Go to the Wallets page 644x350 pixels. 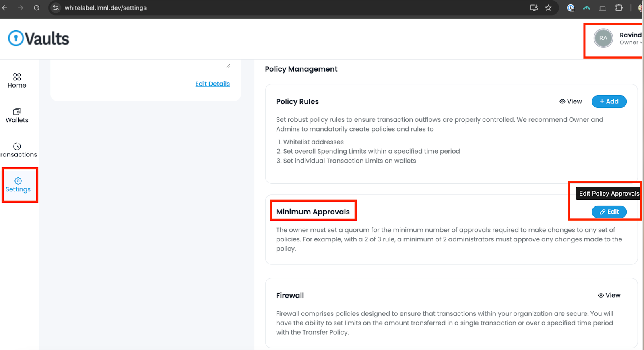tap(17, 115)
